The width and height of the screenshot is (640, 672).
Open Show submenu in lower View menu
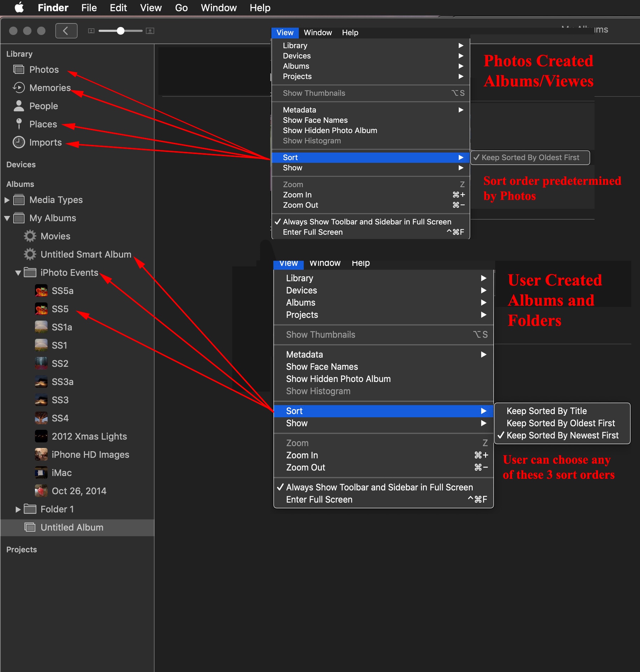(x=384, y=423)
